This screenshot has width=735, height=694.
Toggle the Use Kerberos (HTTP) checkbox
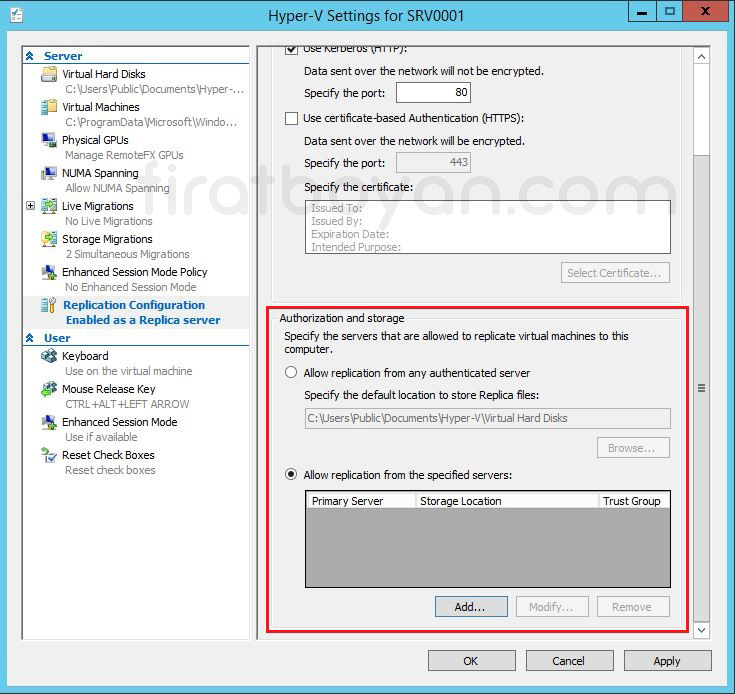pyautogui.click(x=292, y=49)
